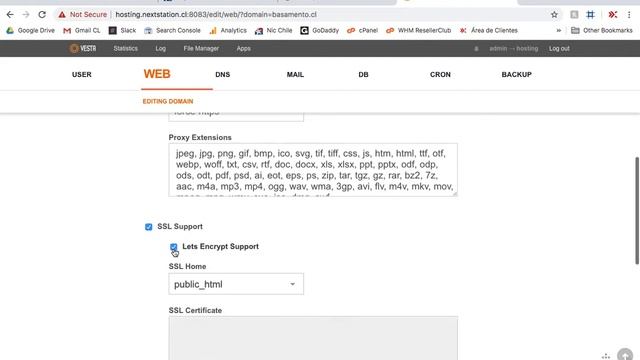Open Apps in top menu
Viewport: 640px width, 360px height.
pyautogui.click(x=243, y=48)
